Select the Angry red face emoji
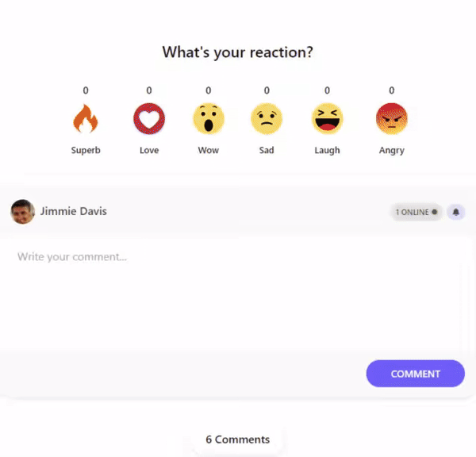The width and height of the screenshot is (476, 457). point(392,119)
